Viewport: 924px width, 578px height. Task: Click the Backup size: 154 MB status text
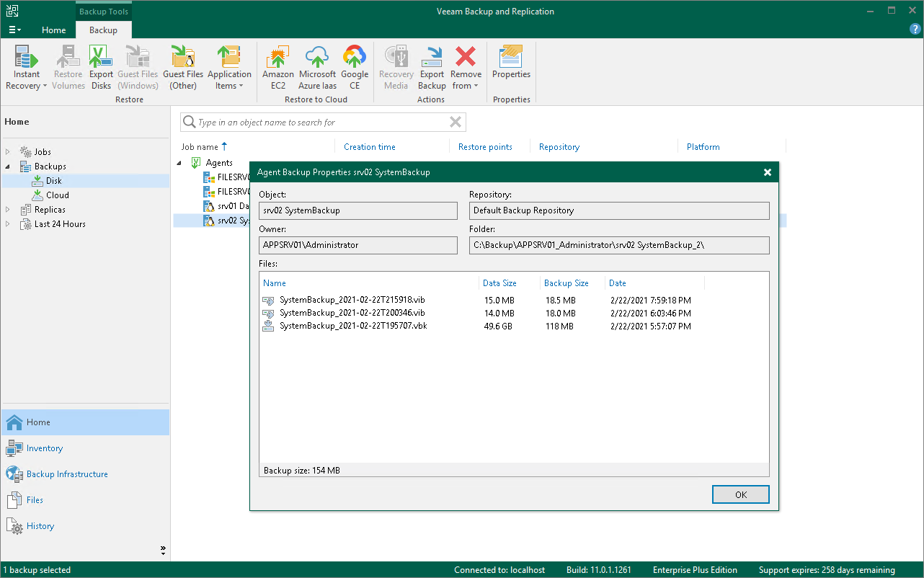[302, 471]
